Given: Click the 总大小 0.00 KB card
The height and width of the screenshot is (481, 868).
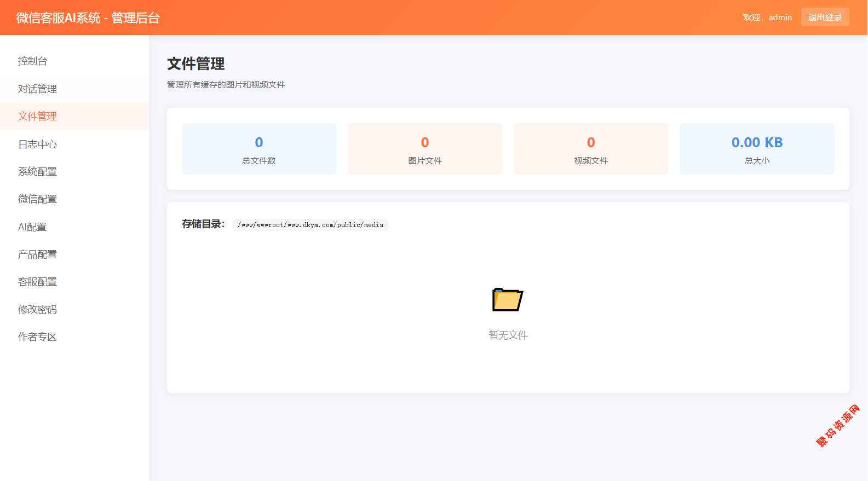Looking at the screenshot, I should click(757, 149).
